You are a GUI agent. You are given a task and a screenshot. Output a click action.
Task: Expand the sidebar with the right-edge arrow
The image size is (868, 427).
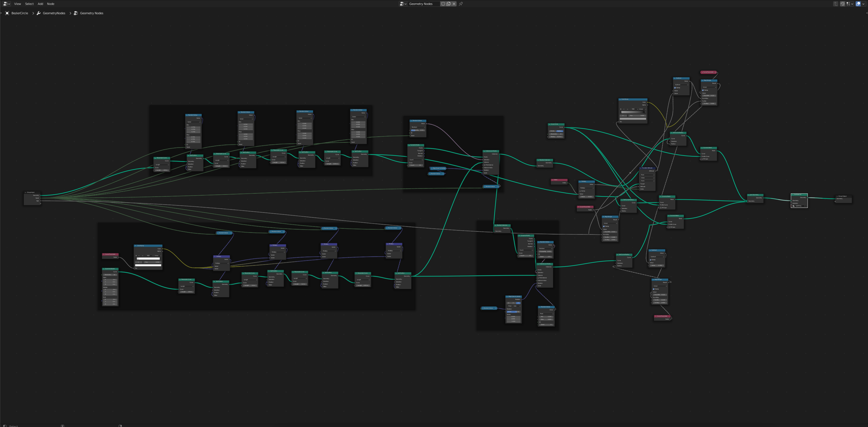(x=866, y=13)
